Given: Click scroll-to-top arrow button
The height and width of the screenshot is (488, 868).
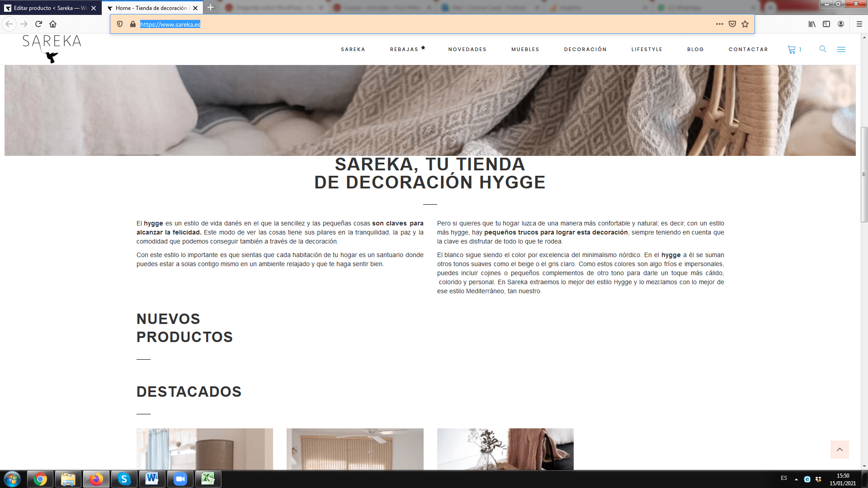Looking at the screenshot, I should click(840, 449).
